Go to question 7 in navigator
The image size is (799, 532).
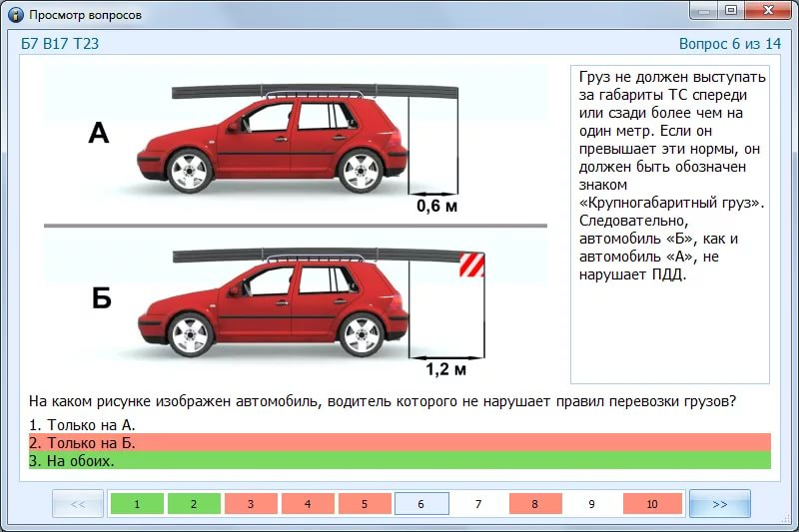point(478,504)
